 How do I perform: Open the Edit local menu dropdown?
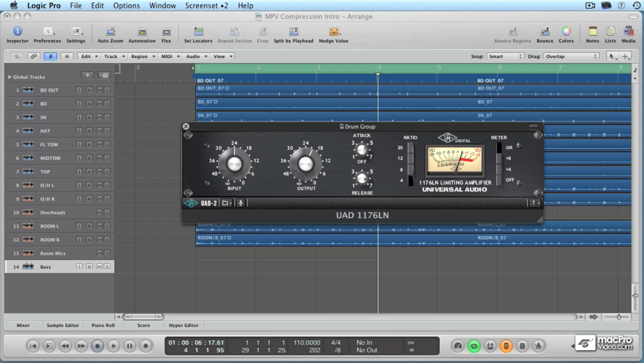tap(89, 56)
